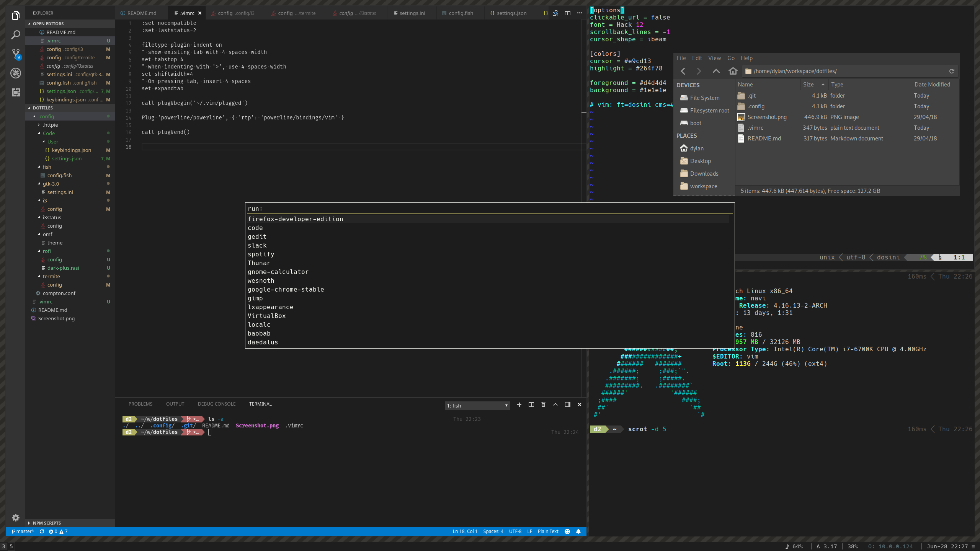
Task: Kill terminal with the trash icon
Action: 543,404
